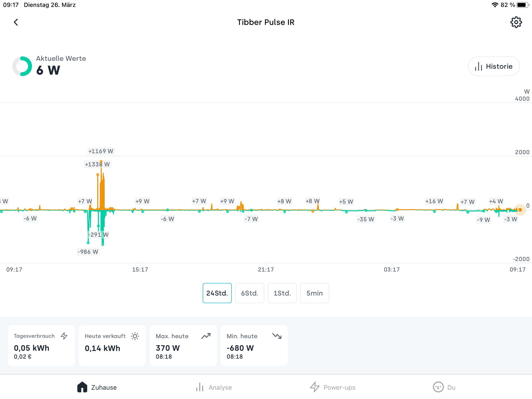Viewport: 532px width, 399px height.
Task: Tap the rising trend arrow icon
Action: click(206, 336)
